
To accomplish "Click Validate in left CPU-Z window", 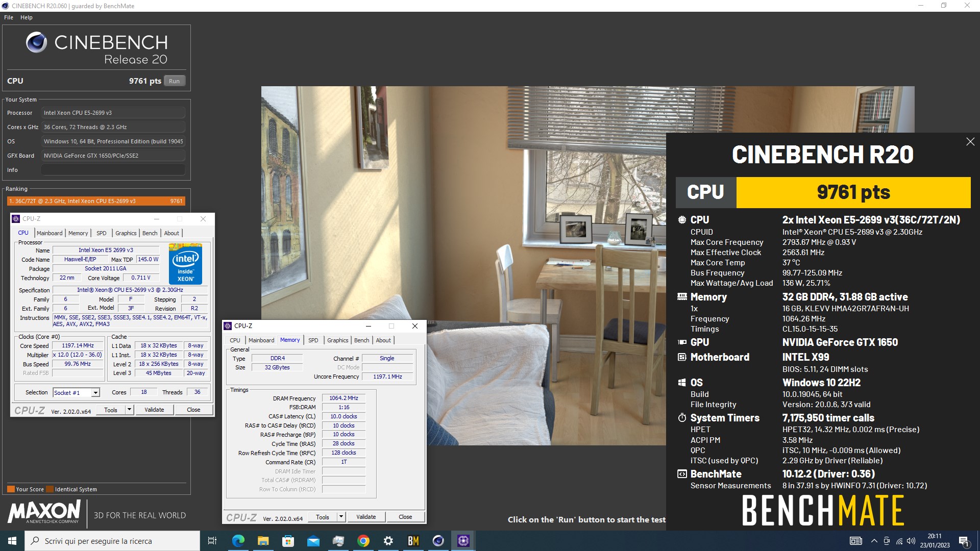I will click(x=154, y=410).
